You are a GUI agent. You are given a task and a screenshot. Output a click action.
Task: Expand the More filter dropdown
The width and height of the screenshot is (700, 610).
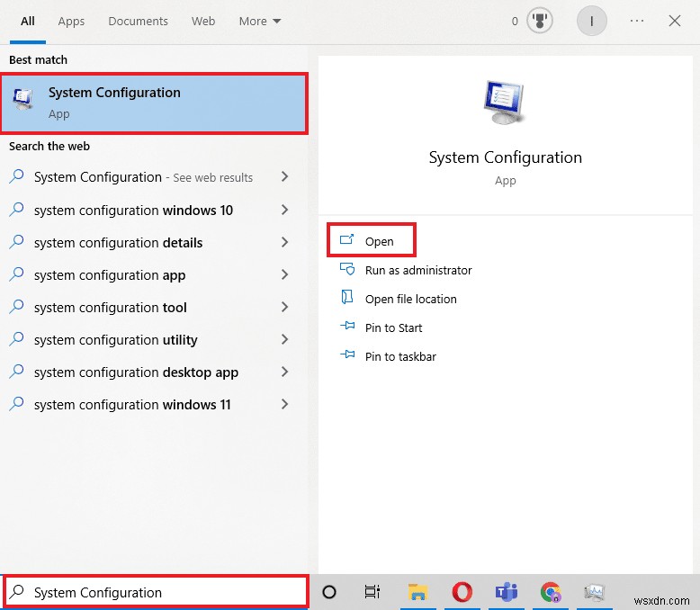click(260, 21)
